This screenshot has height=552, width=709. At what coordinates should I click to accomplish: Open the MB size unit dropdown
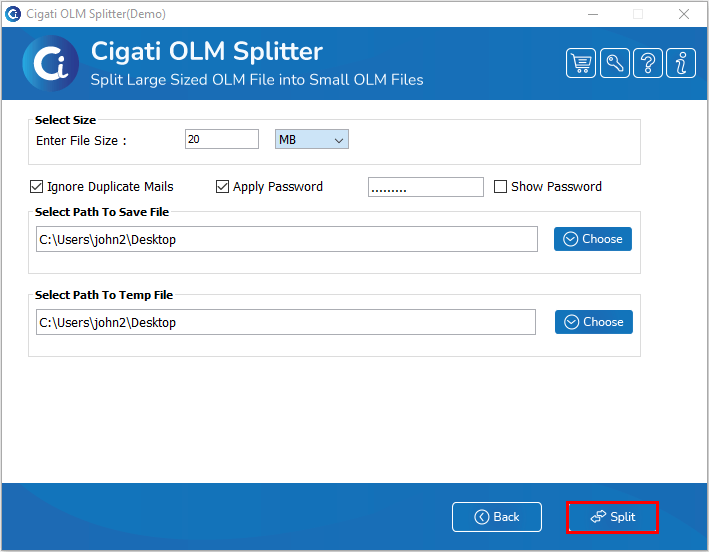(312, 139)
